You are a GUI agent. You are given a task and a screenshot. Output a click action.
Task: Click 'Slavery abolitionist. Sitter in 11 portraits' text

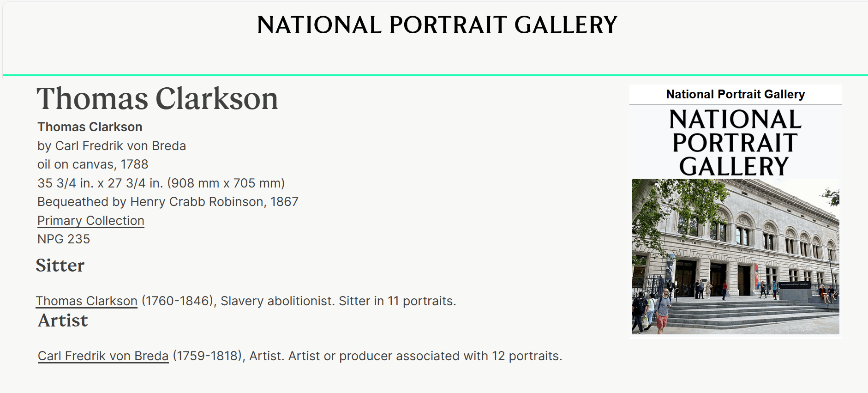338,301
